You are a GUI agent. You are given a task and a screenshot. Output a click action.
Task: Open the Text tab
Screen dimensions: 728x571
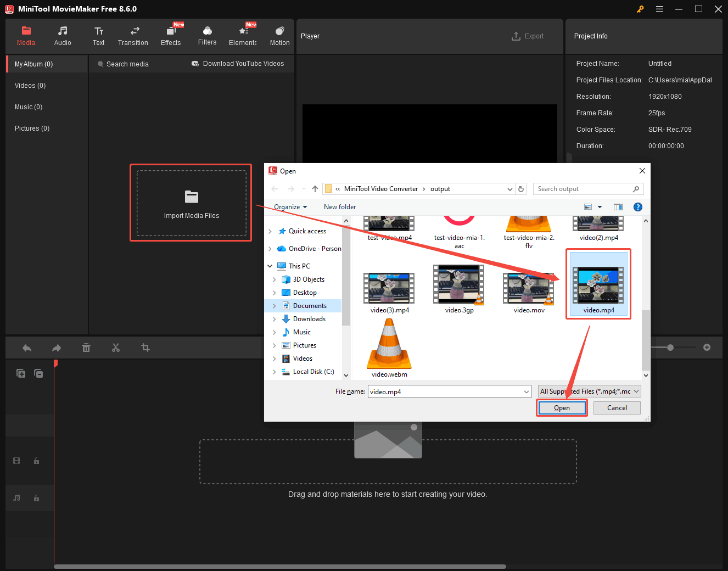pyautogui.click(x=99, y=36)
